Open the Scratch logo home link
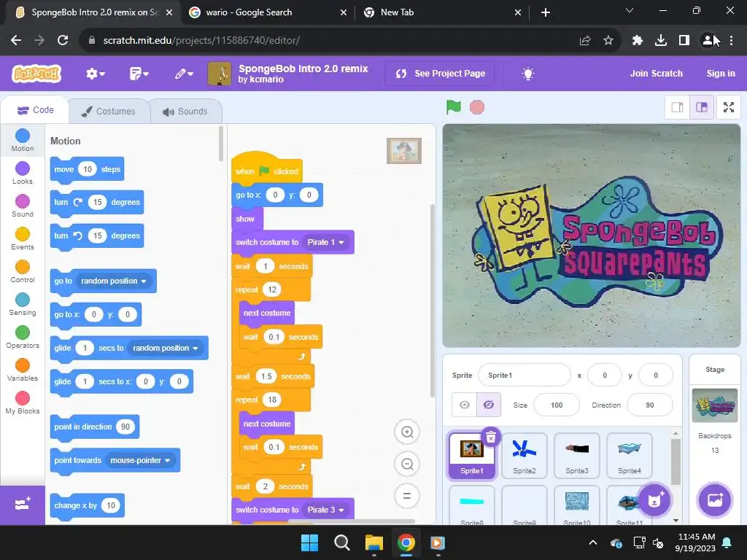 tap(36, 74)
